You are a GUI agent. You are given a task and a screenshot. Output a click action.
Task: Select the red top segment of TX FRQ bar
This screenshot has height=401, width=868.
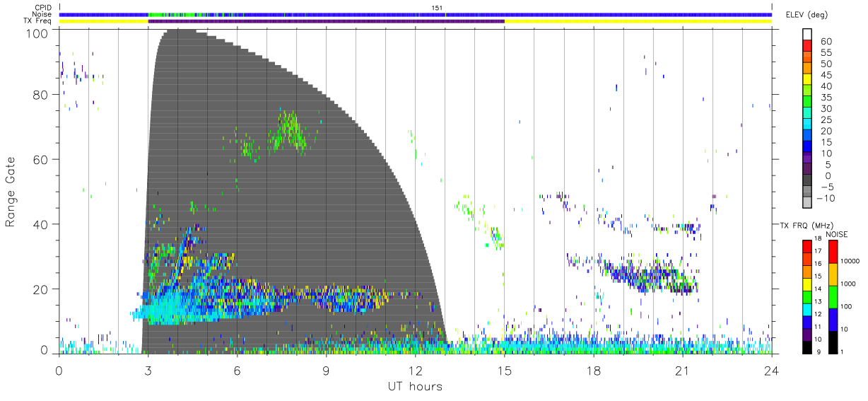click(x=807, y=246)
